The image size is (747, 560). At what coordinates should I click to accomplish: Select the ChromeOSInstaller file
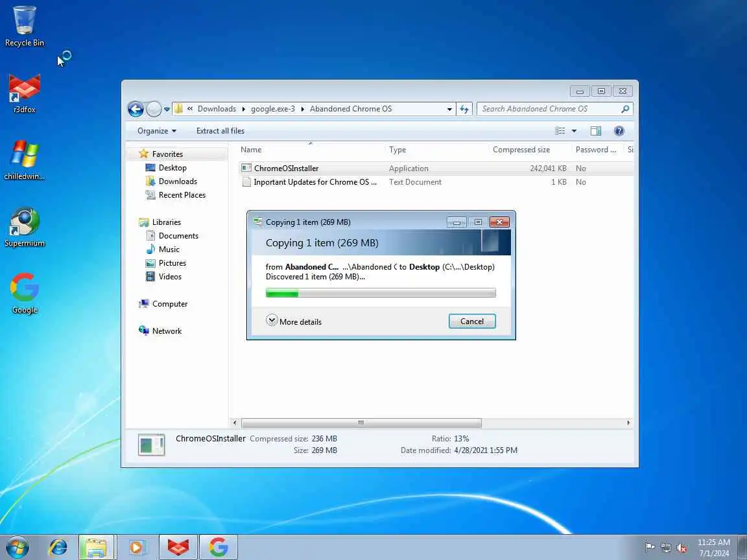point(436,168)
